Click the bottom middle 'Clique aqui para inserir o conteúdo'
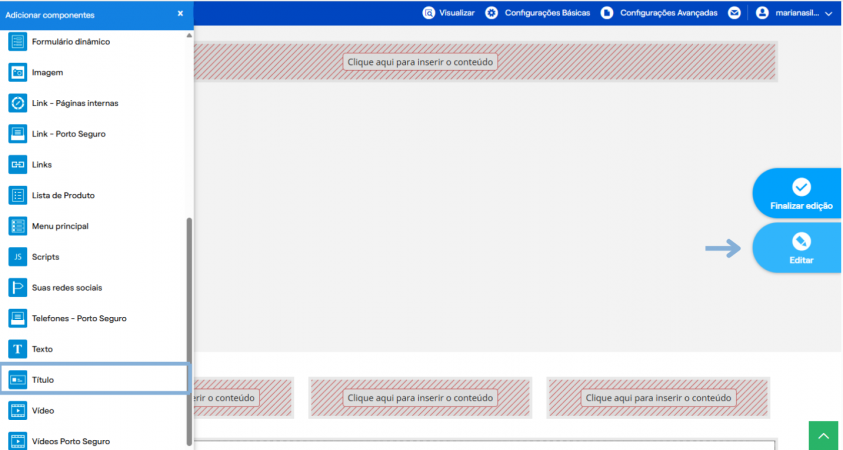This screenshot has height=450, width=843. (x=420, y=398)
